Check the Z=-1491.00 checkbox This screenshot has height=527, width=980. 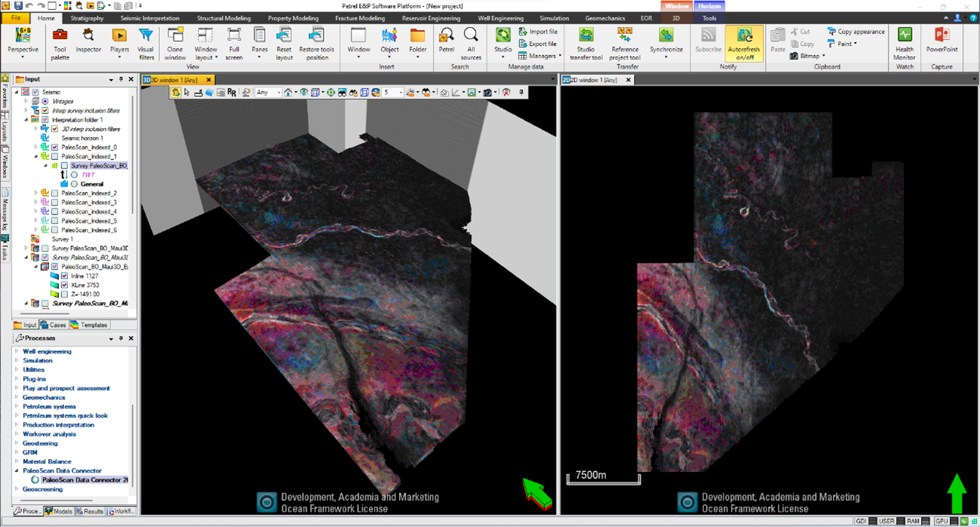coord(65,294)
